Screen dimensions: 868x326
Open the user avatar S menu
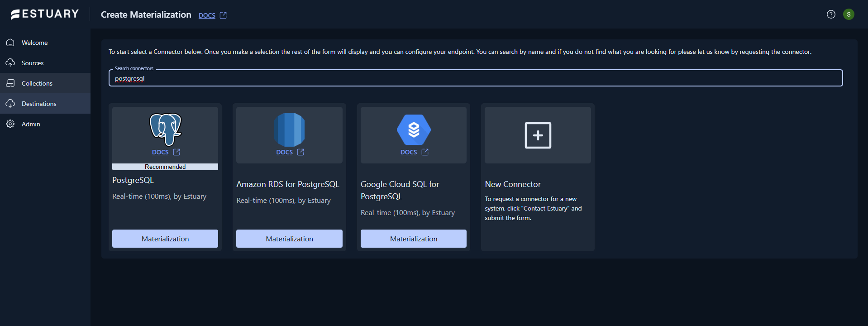849,14
